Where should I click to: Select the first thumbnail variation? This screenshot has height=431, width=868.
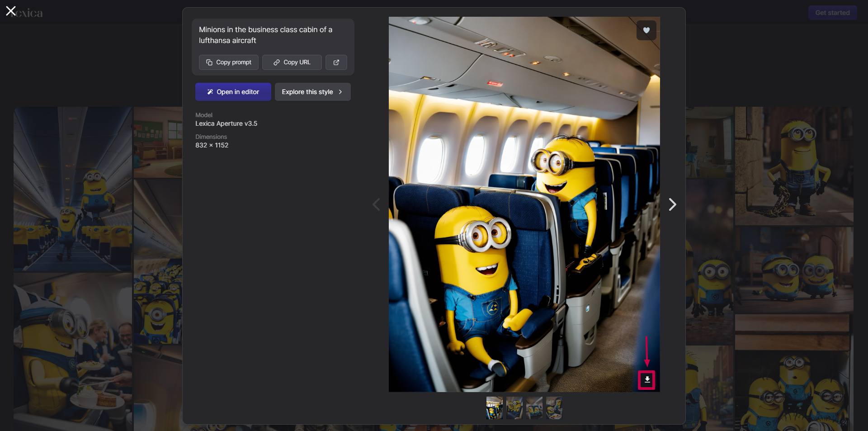click(494, 408)
